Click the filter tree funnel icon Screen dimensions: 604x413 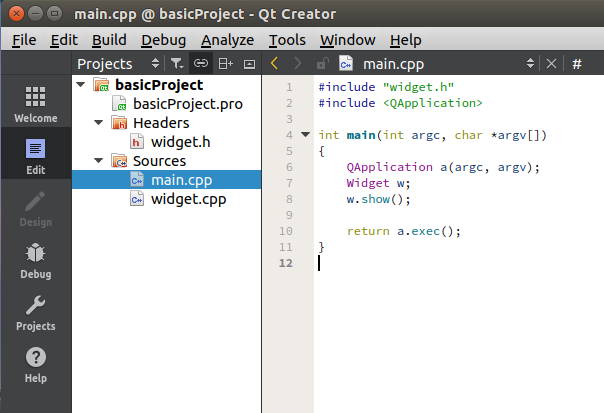(177, 64)
